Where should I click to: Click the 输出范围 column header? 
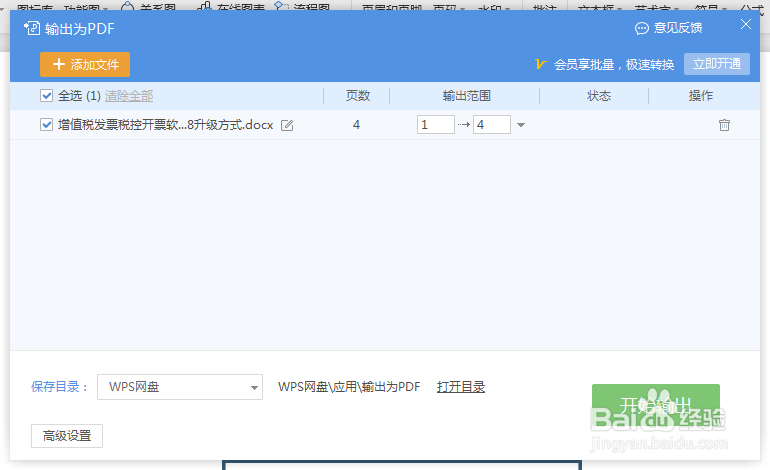(467, 96)
